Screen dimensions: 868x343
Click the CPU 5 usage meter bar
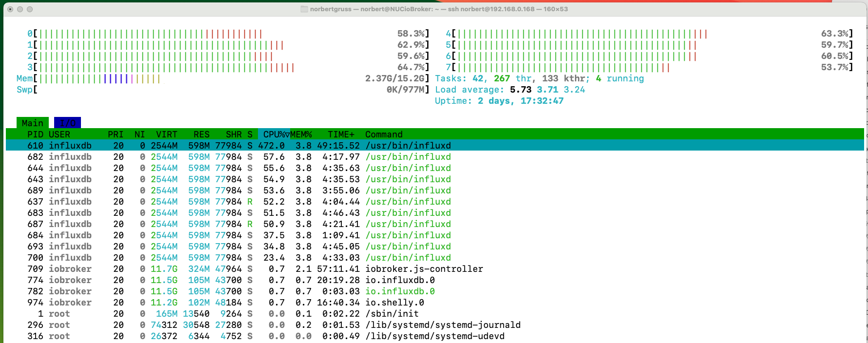[650, 45]
